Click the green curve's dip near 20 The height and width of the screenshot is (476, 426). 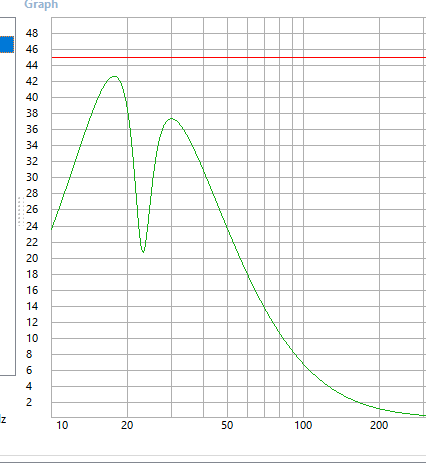pos(143,251)
